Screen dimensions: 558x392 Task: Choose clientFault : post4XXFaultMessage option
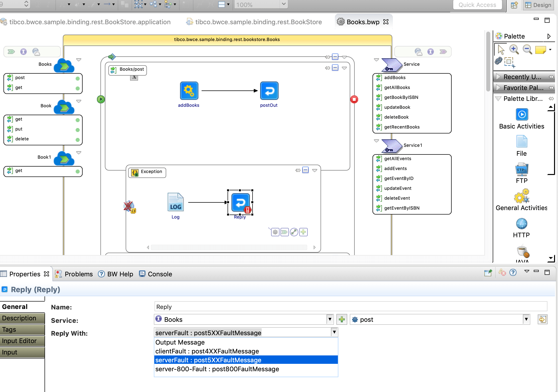pos(207,351)
